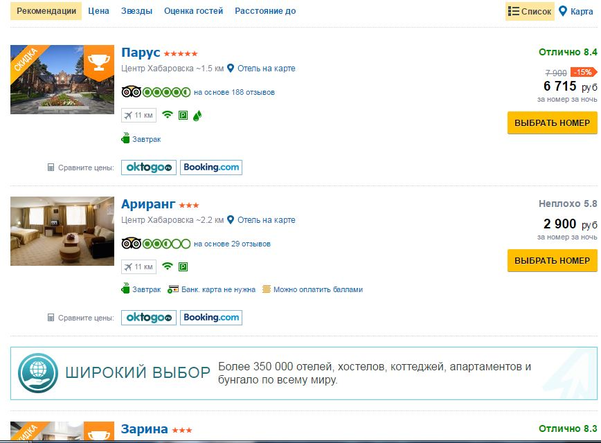Click Выбрать номер button for Парус
This screenshot has height=443, width=601.
(552, 123)
